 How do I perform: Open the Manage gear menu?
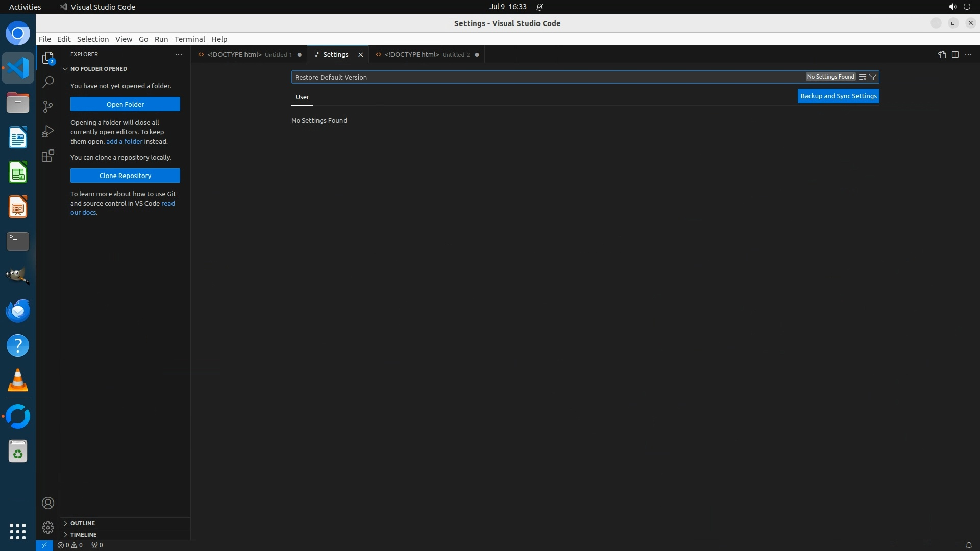48,527
